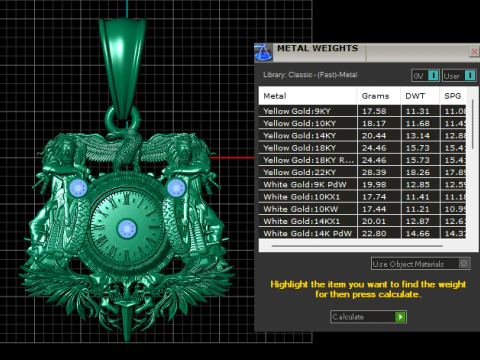Select the White Gold:9K PdW row
The height and width of the screenshot is (360, 480).
(362, 184)
